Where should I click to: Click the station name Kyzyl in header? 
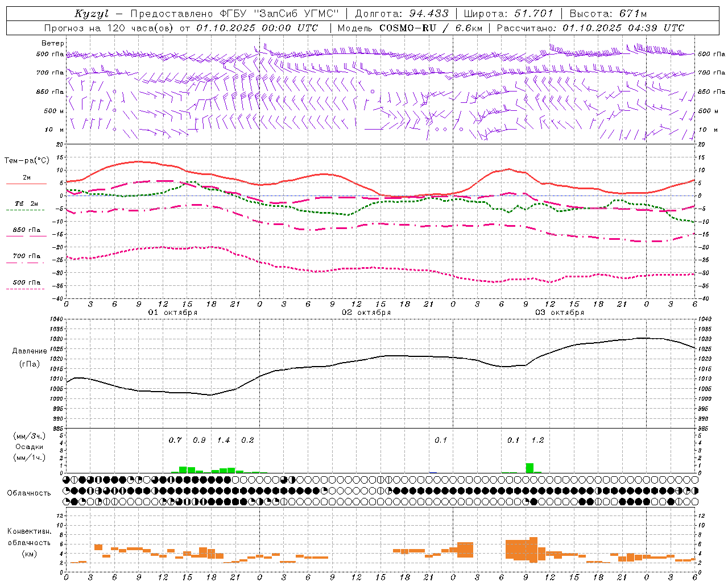tap(92, 14)
